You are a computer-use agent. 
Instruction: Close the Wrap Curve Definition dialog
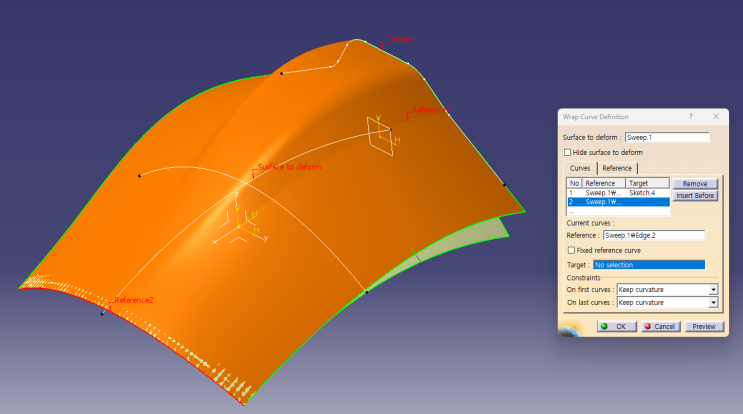(x=716, y=117)
